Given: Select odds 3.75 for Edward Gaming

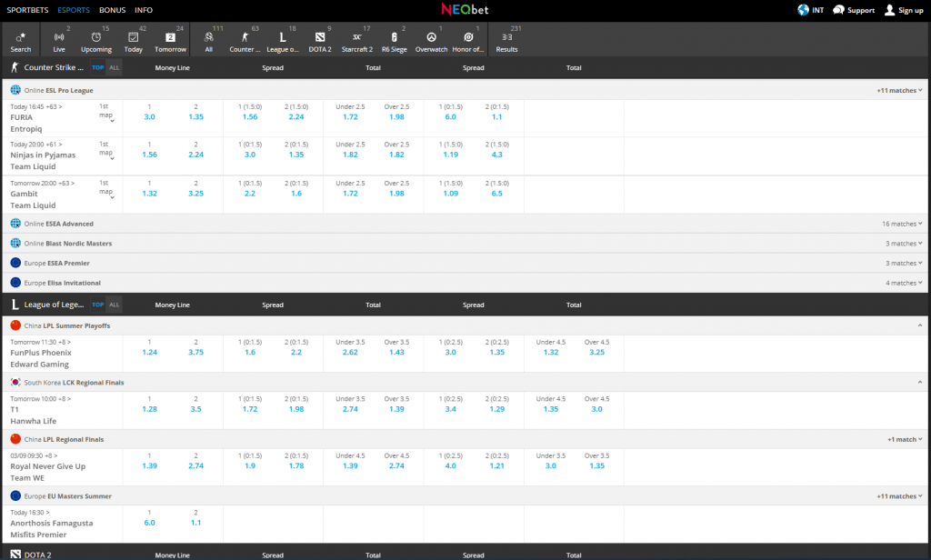Looking at the screenshot, I should click(196, 352).
